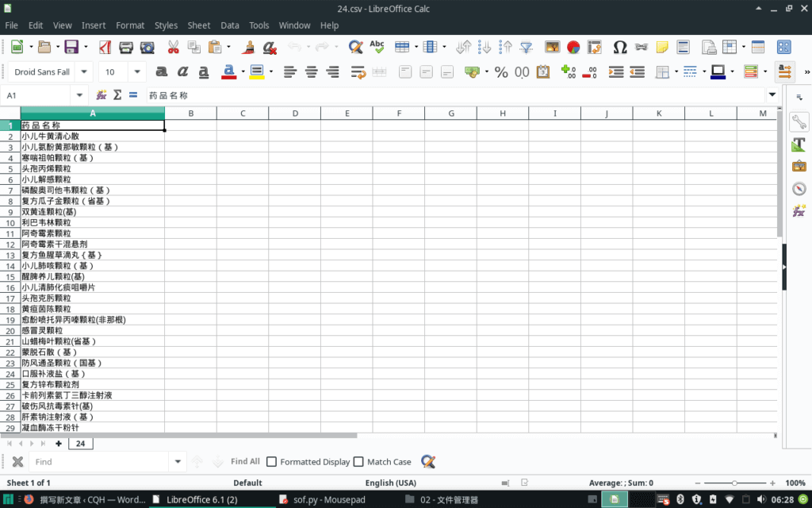The height and width of the screenshot is (508, 812).
Task: Open the AutoFilter funnel tool
Action: [x=526, y=48]
